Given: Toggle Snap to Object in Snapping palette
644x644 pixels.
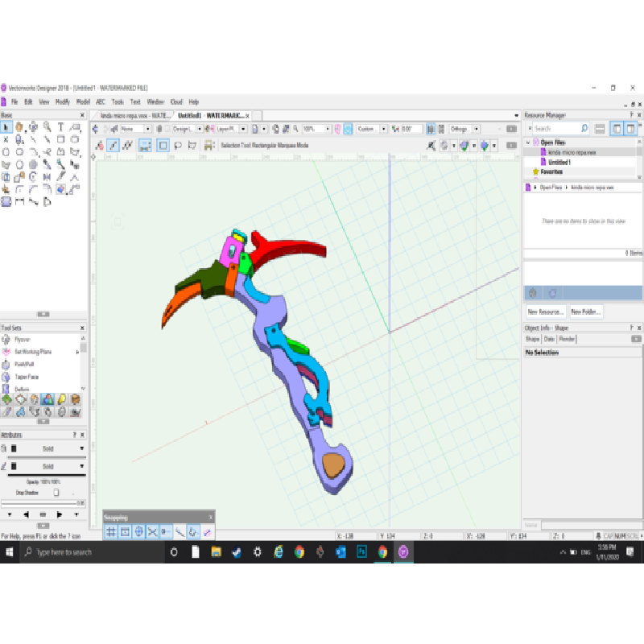Looking at the screenshot, I should pos(125,532).
